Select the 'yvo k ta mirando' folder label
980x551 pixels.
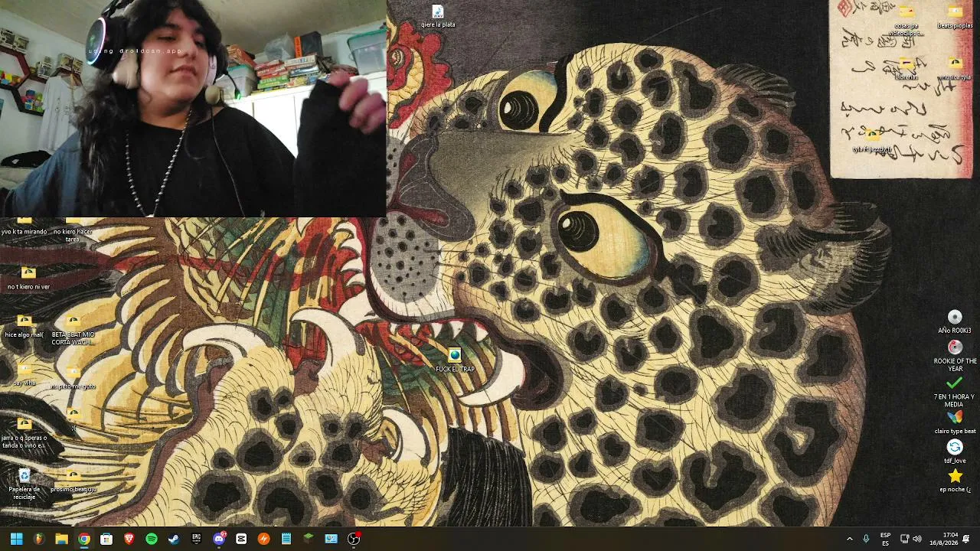pyautogui.click(x=24, y=231)
